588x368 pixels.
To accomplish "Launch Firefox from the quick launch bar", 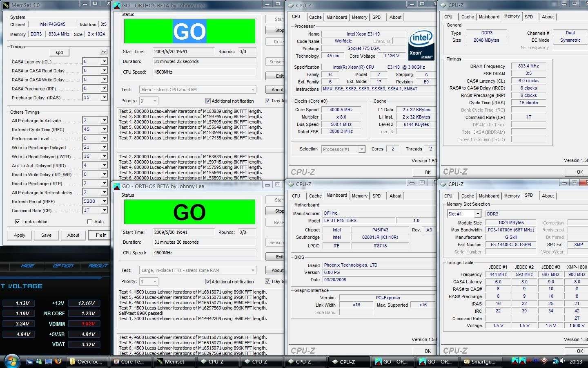I will [58, 361].
